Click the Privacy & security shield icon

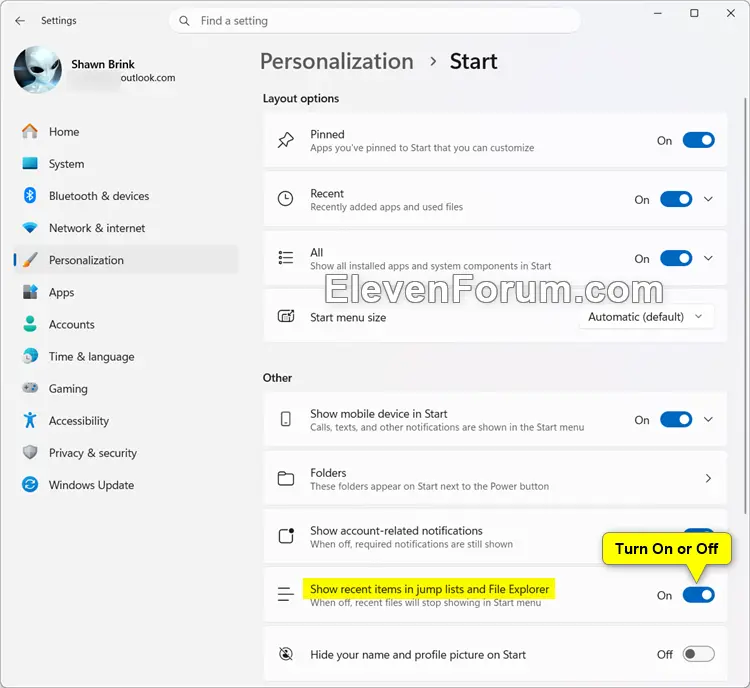point(30,452)
